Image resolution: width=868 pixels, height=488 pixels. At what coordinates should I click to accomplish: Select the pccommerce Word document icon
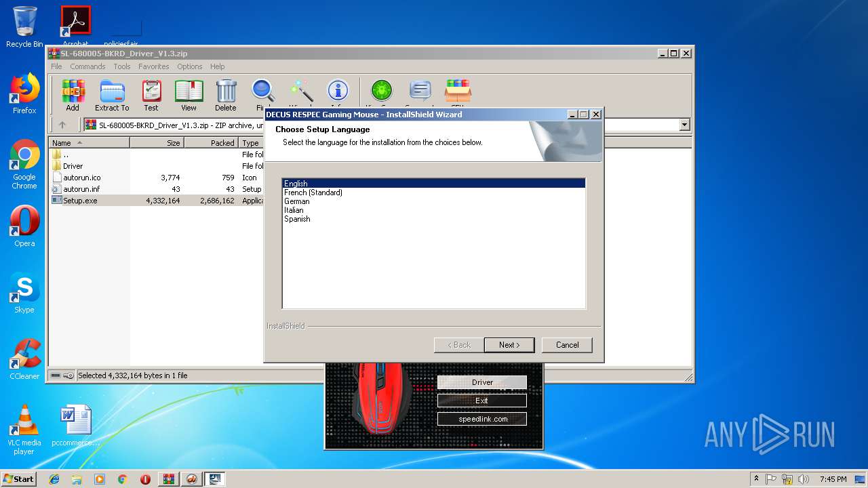coord(75,426)
